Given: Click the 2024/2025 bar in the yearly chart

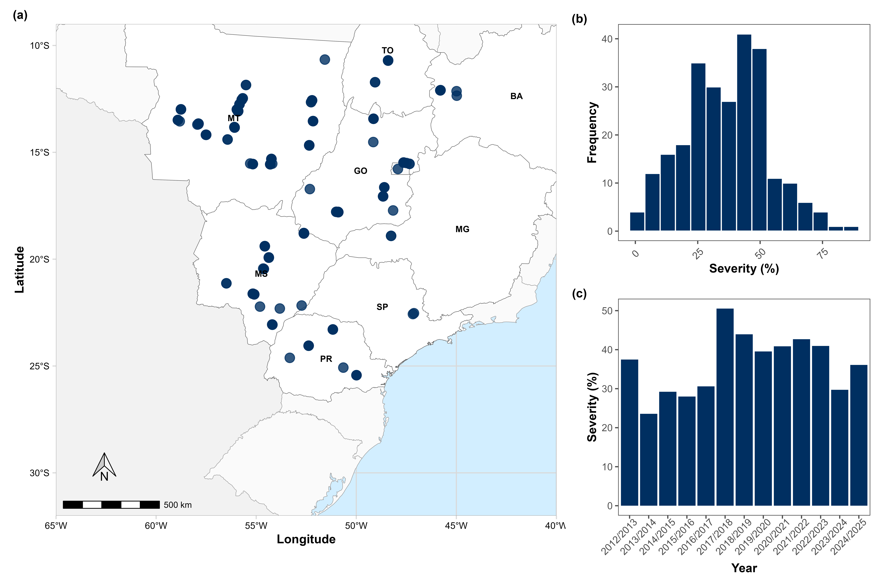Looking at the screenshot, I should 859,435.
